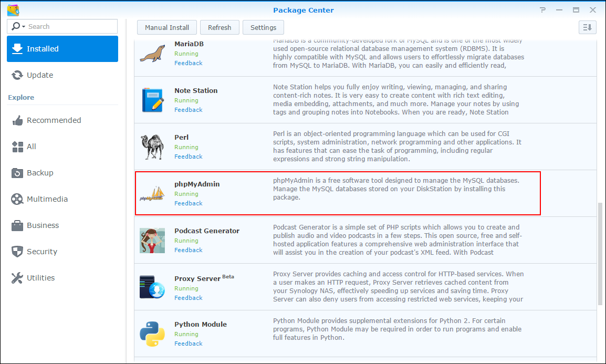Click the phpMyAdmin package title
Viewport: 606px width, 364px height.
(x=197, y=184)
